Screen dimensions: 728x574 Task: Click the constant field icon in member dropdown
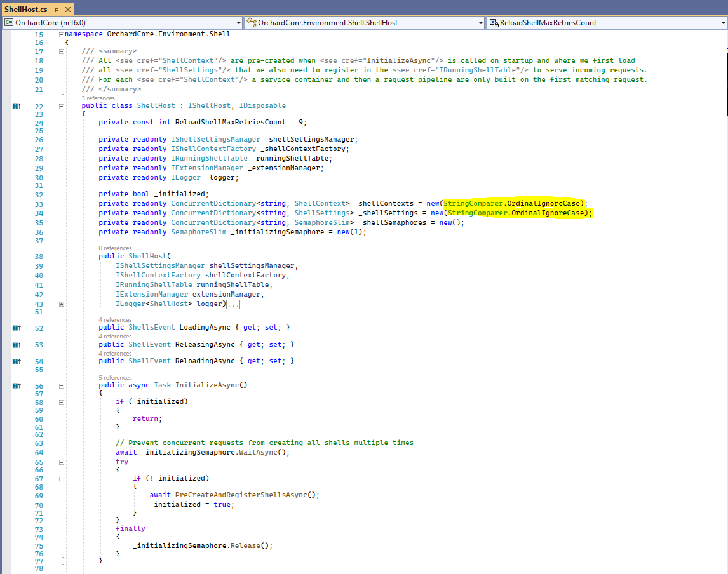pos(494,23)
